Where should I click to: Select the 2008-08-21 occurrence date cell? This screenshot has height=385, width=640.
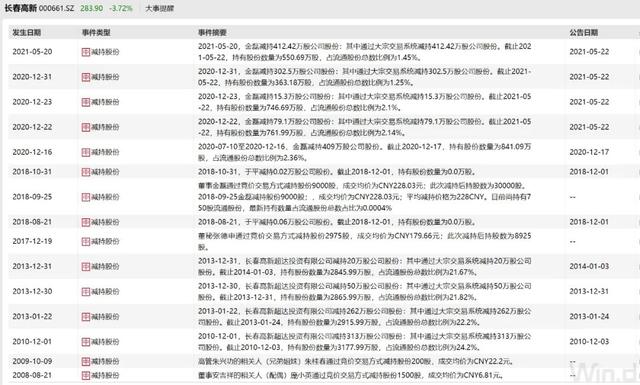coord(32,375)
